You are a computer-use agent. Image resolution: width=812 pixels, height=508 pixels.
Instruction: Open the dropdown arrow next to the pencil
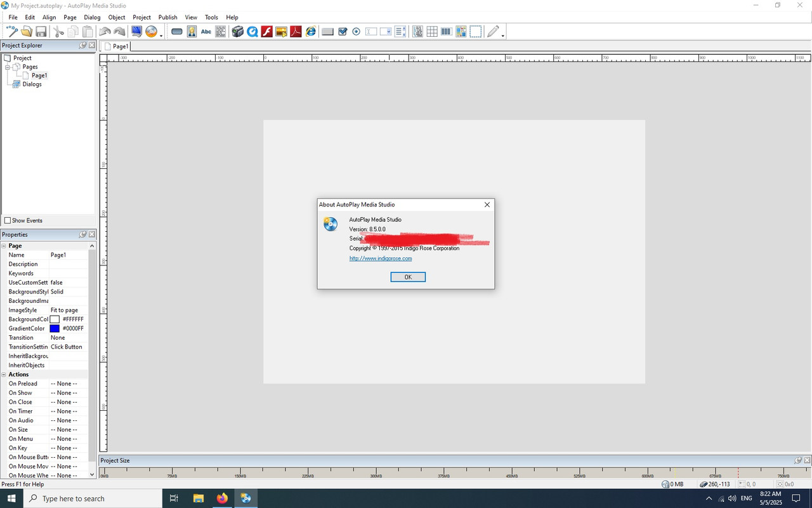pos(503,36)
